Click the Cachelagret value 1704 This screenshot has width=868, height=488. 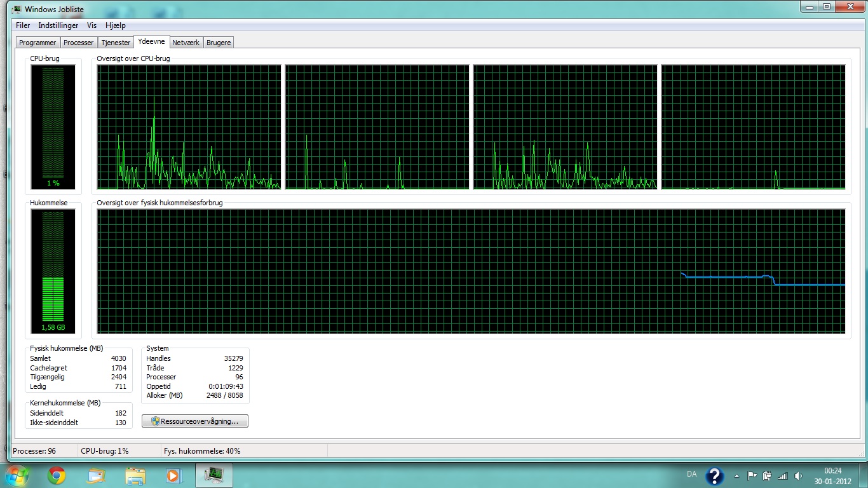(x=119, y=368)
